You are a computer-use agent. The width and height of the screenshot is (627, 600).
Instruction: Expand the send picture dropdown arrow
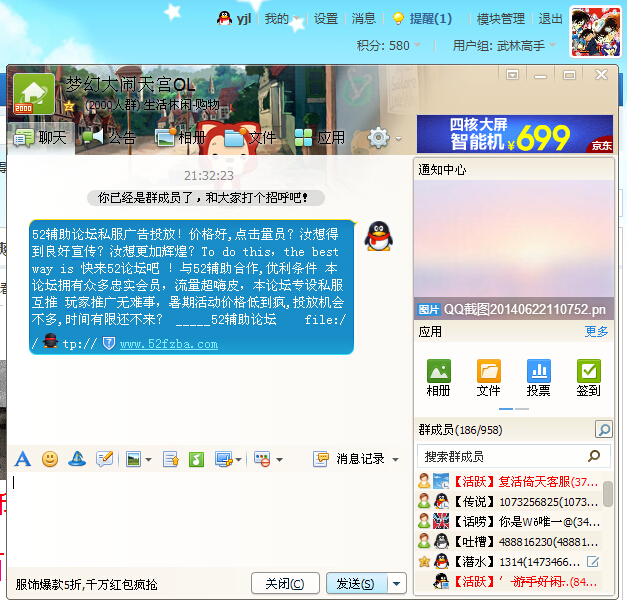click(148, 460)
